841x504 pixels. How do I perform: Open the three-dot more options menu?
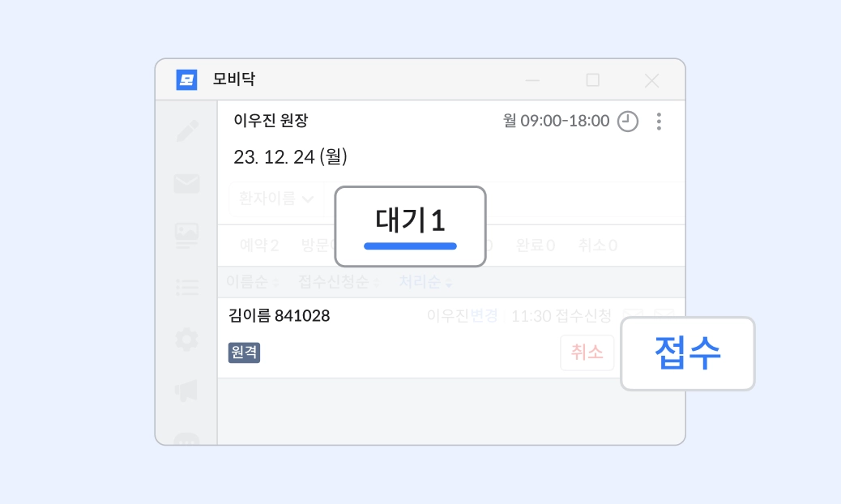(659, 122)
